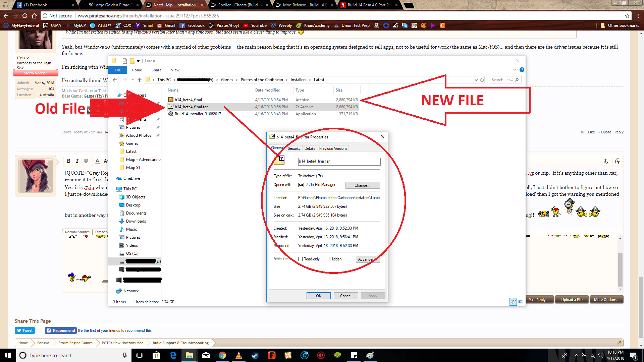Open the font color tool in editor
This screenshot has width=644, height=362.
[97, 161]
